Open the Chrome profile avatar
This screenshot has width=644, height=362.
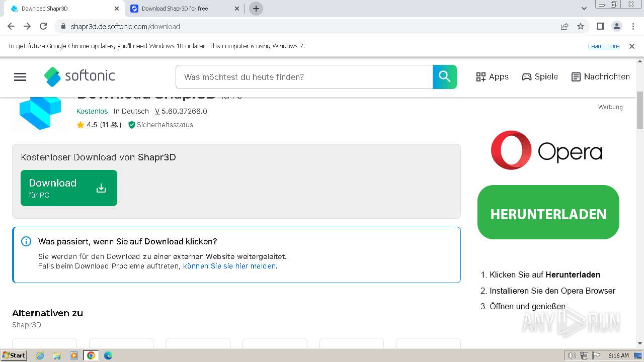pos(616,26)
